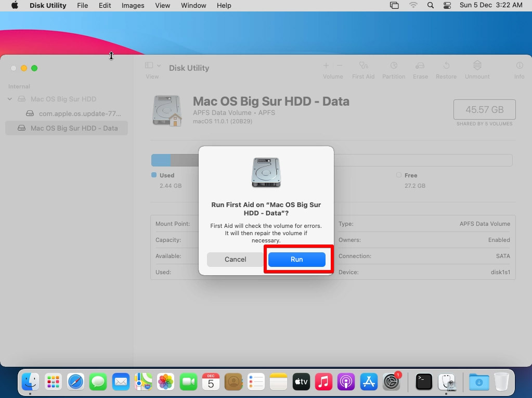The height and width of the screenshot is (398, 532).
Task: Open Music from the Dock
Action: point(323,382)
